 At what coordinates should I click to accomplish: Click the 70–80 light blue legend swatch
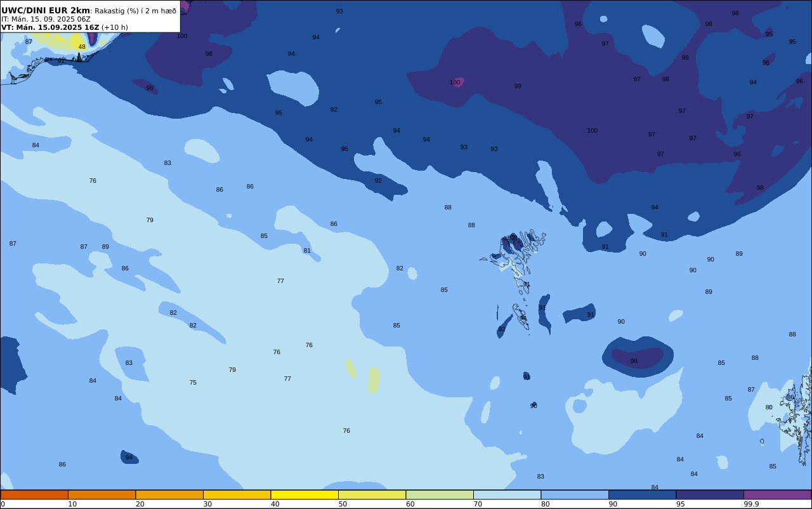click(x=507, y=494)
